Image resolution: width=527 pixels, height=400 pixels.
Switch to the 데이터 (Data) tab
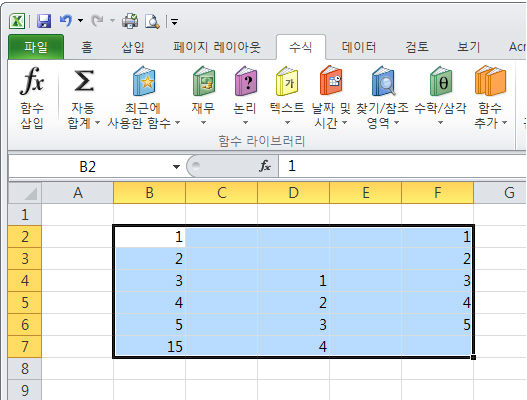(359, 47)
